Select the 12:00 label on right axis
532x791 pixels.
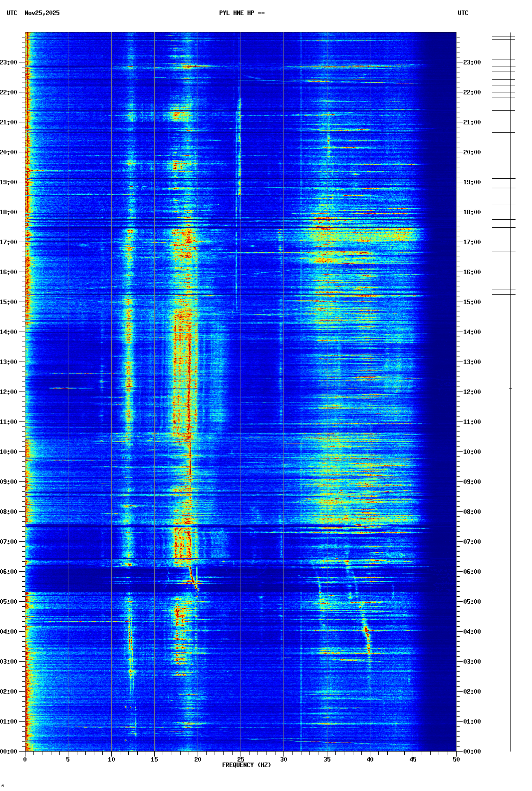tap(472, 392)
